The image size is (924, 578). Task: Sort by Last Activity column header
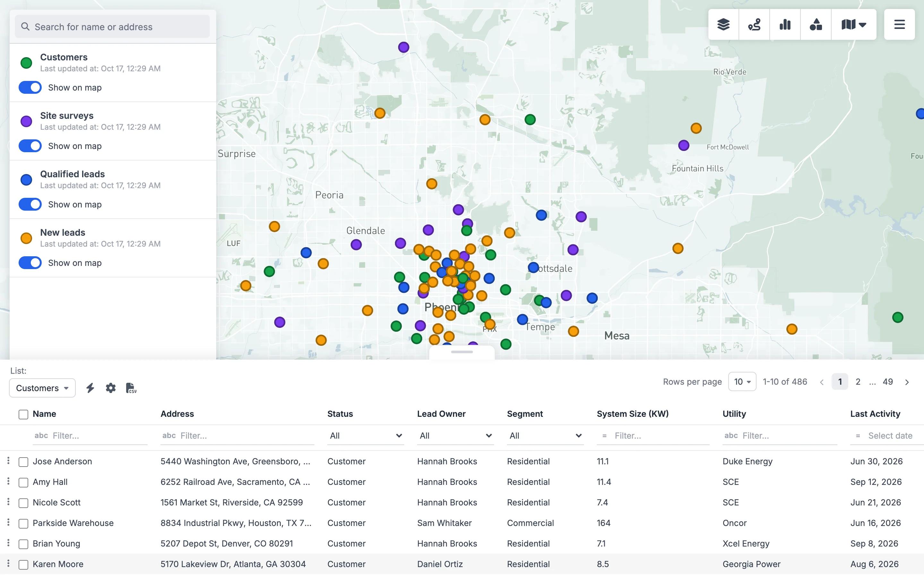pyautogui.click(x=875, y=414)
